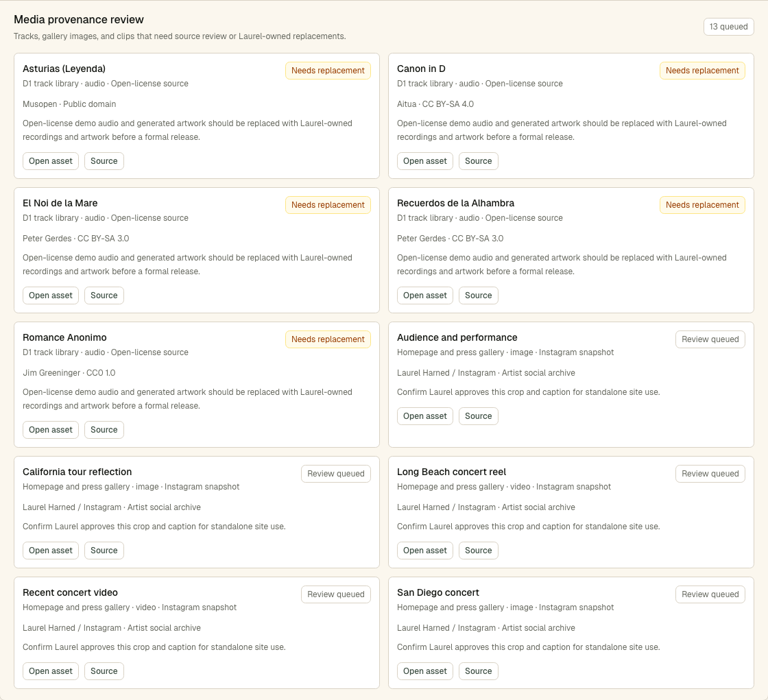Open asset for Recuerdos de la Alhambra
This screenshot has height=700, width=768.
point(424,295)
